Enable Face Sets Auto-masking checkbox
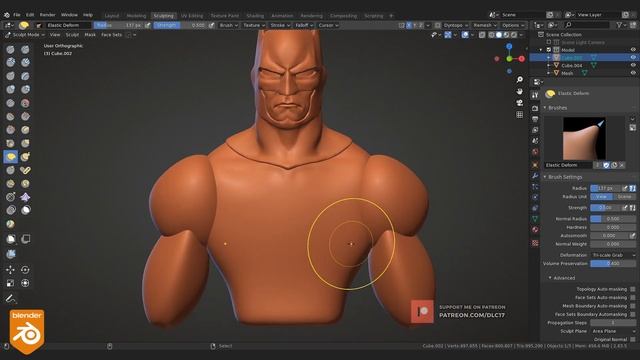The width and height of the screenshot is (640, 360). click(x=633, y=298)
